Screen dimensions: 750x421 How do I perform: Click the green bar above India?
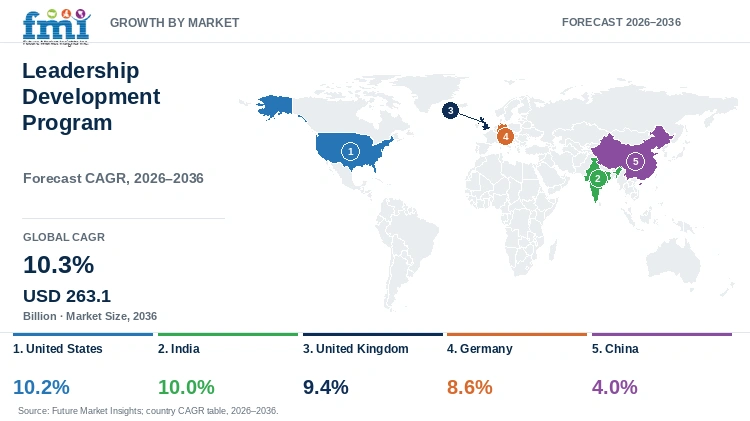[228, 334]
